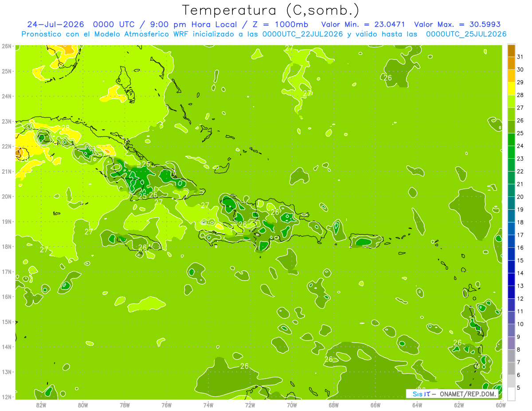Click the '80W' longitude axis label
This screenshot has height=411, width=532.
[x=83, y=405]
